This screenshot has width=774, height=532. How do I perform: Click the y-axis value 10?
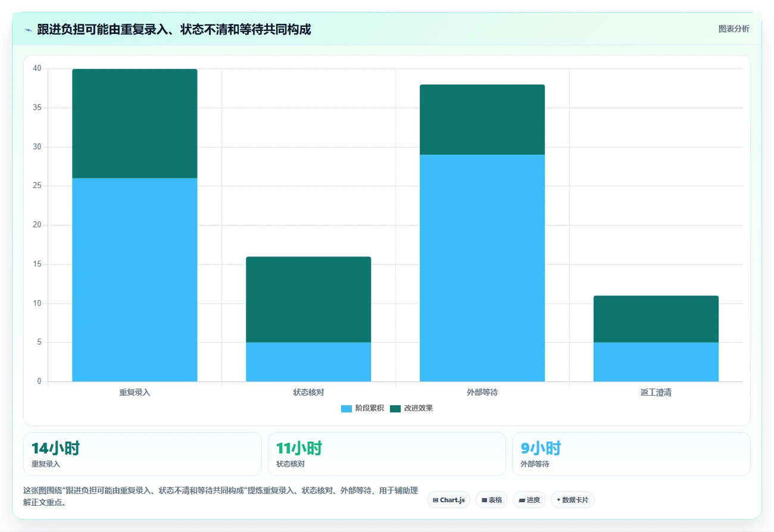(37, 303)
